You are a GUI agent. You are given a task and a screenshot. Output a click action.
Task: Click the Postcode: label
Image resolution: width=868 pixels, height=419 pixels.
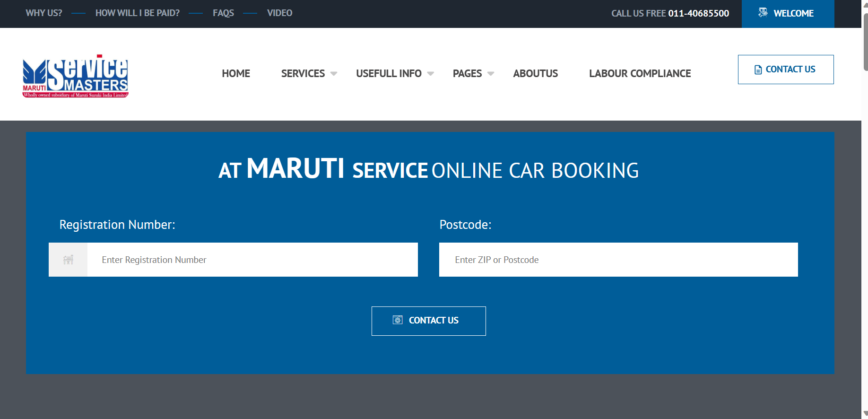coord(465,225)
